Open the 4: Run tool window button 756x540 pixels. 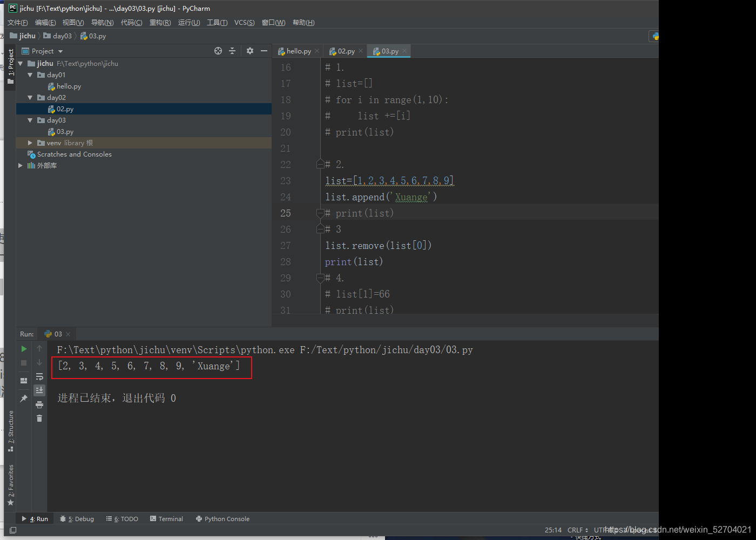click(35, 519)
